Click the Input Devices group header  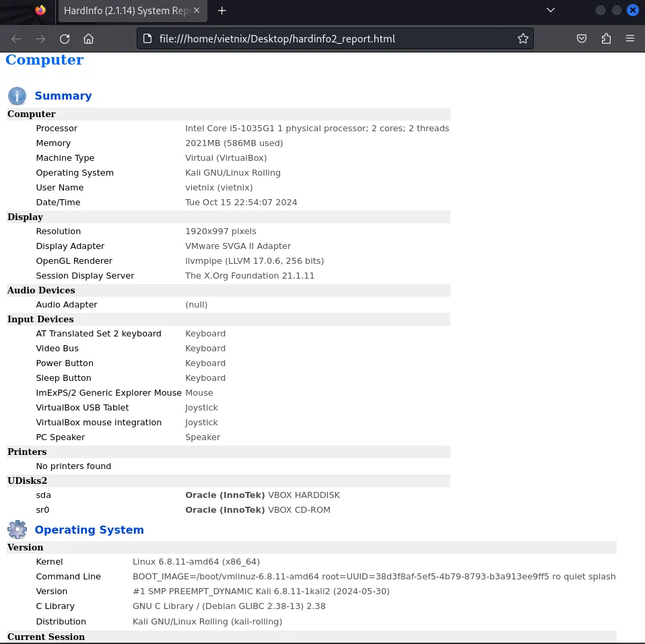click(228, 320)
